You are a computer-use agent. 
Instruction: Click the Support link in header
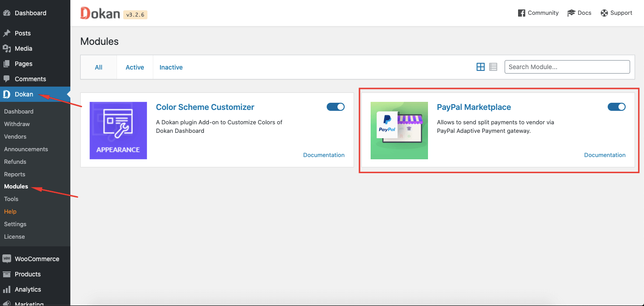(621, 13)
